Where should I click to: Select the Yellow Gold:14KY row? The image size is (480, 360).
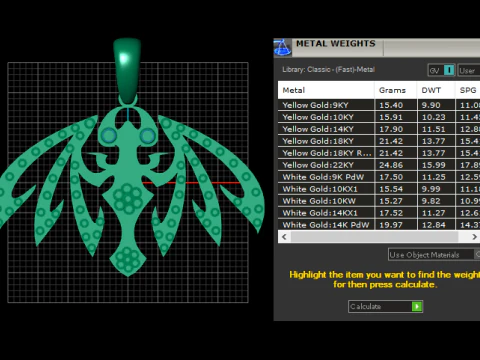pos(379,129)
